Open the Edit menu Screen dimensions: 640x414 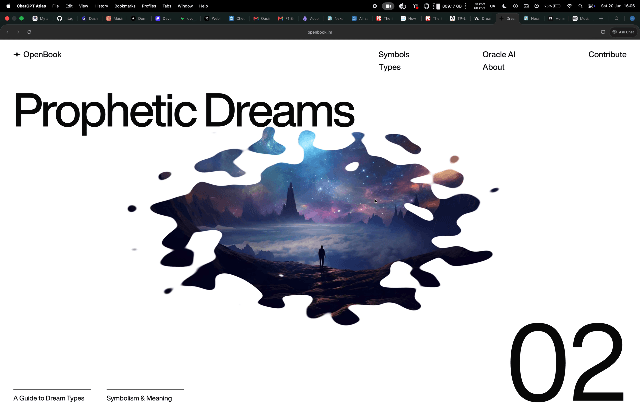[x=69, y=6]
